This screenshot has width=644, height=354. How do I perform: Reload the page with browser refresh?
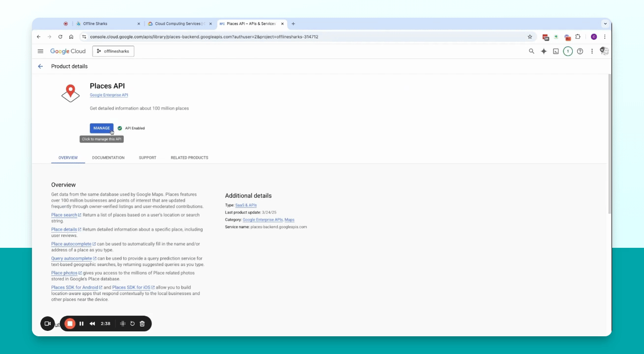click(60, 37)
